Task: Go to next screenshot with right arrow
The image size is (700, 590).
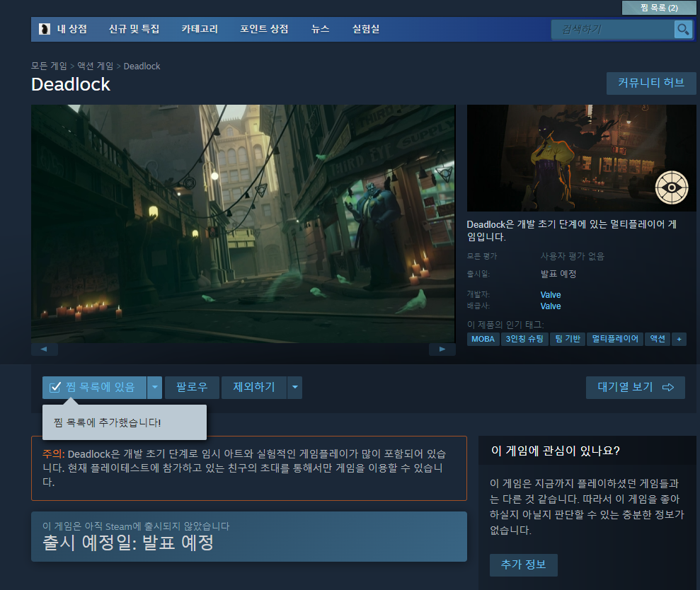Action: click(x=442, y=349)
